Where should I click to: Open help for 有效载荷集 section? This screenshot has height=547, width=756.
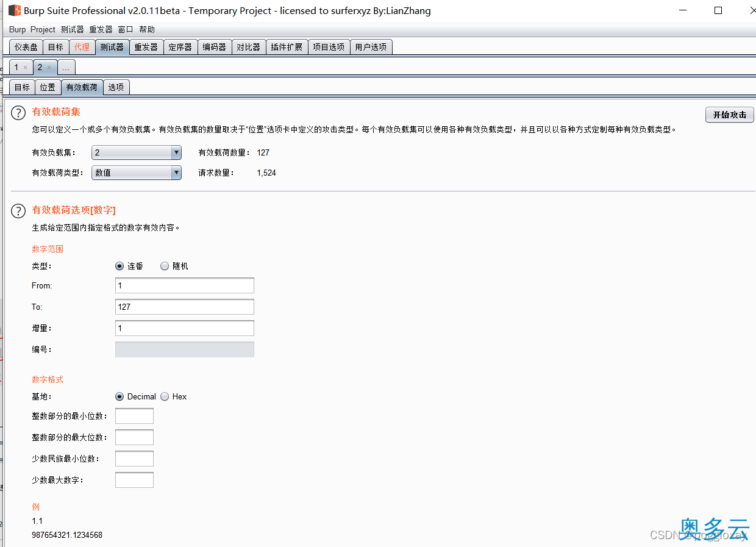pos(19,113)
